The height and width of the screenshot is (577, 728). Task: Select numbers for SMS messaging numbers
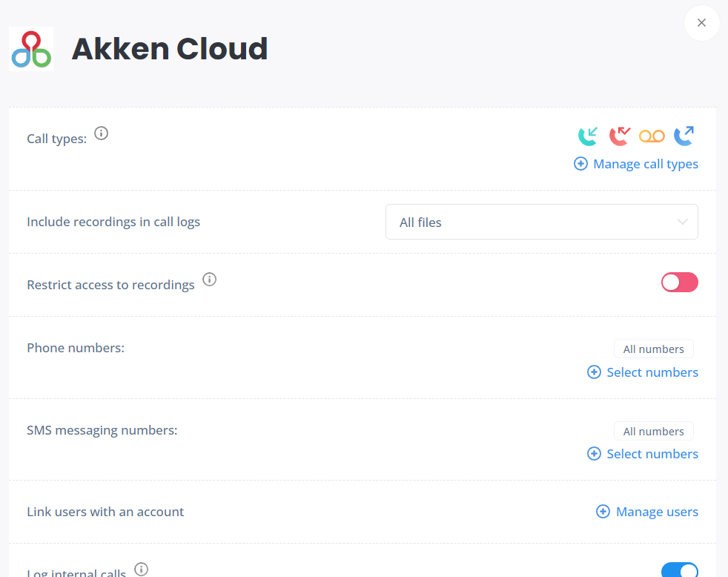tap(652, 454)
